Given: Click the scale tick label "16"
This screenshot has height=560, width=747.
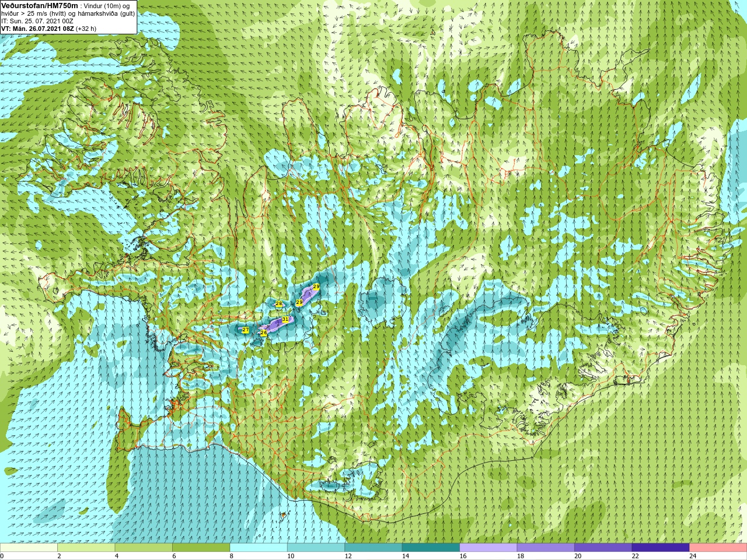Looking at the screenshot, I should pos(463,556).
